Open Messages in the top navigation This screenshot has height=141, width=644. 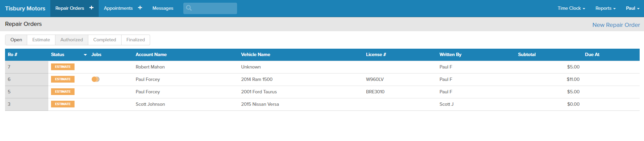[163, 8]
